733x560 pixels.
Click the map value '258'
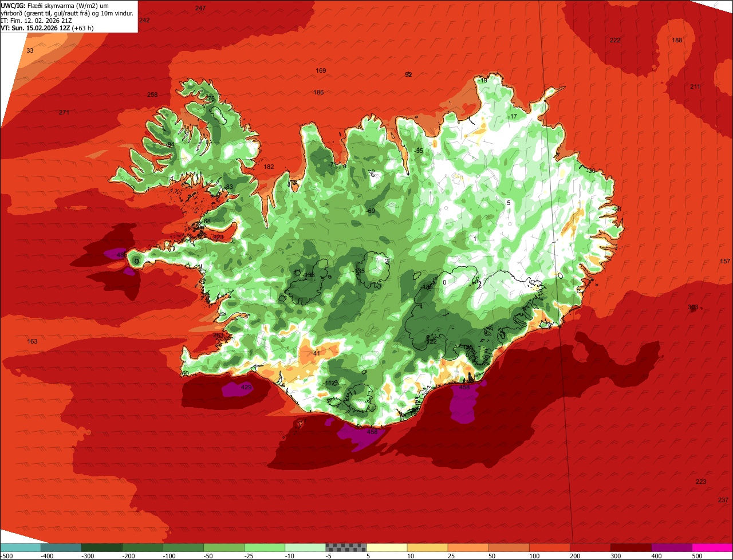(x=152, y=94)
